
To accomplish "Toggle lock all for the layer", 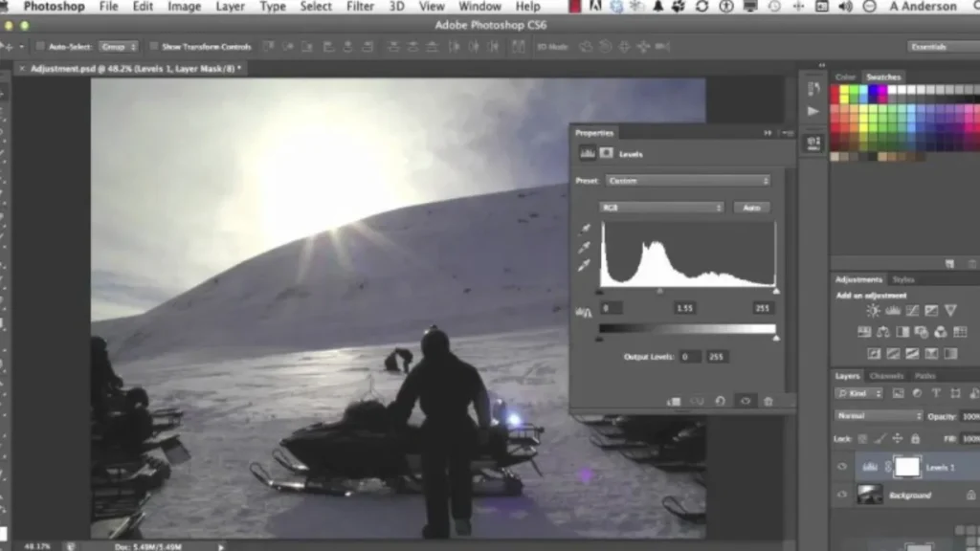I will (x=915, y=438).
